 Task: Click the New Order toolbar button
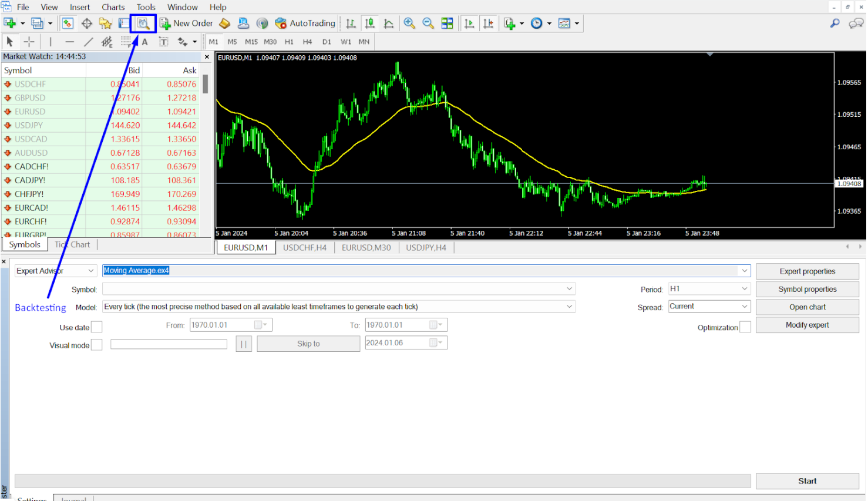[186, 23]
